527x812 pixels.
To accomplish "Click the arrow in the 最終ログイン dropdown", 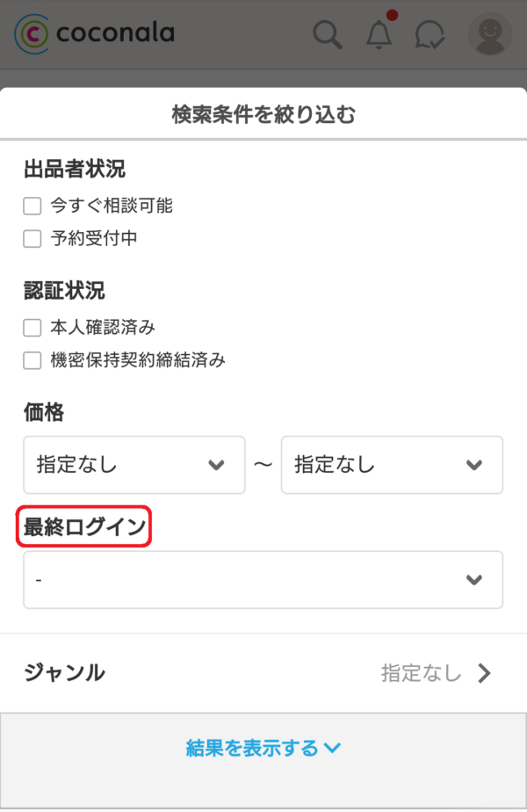I will (x=474, y=580).
